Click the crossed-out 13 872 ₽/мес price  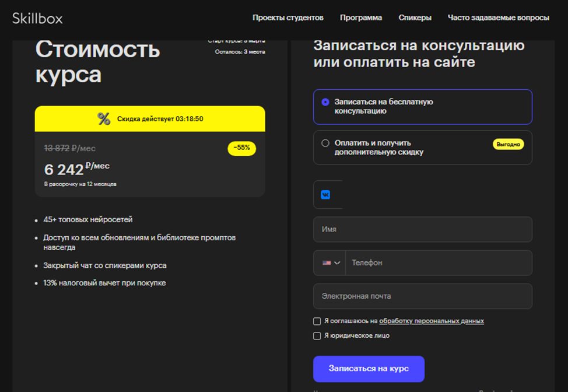click(70, 148)
